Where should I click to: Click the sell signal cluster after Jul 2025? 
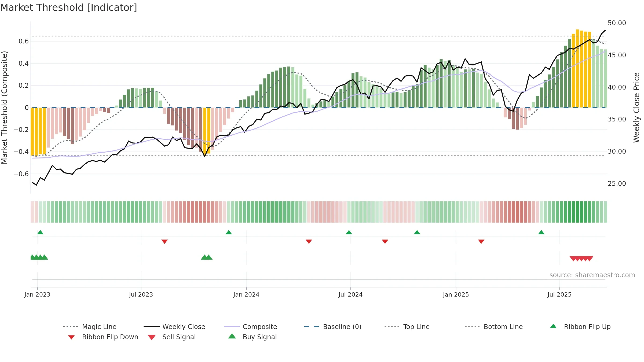(581, 259)
